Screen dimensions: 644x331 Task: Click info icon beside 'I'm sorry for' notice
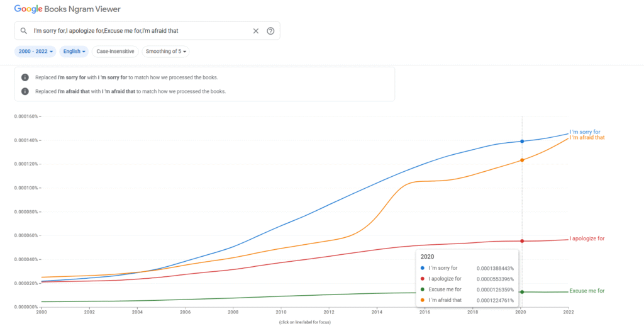tap(25, 77)
